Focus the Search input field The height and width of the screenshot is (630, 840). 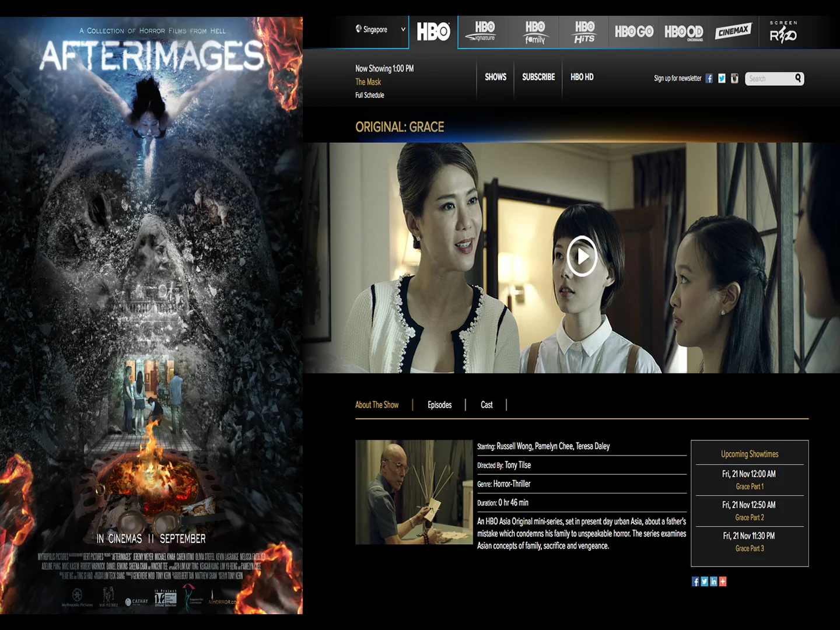pos(769,79)
